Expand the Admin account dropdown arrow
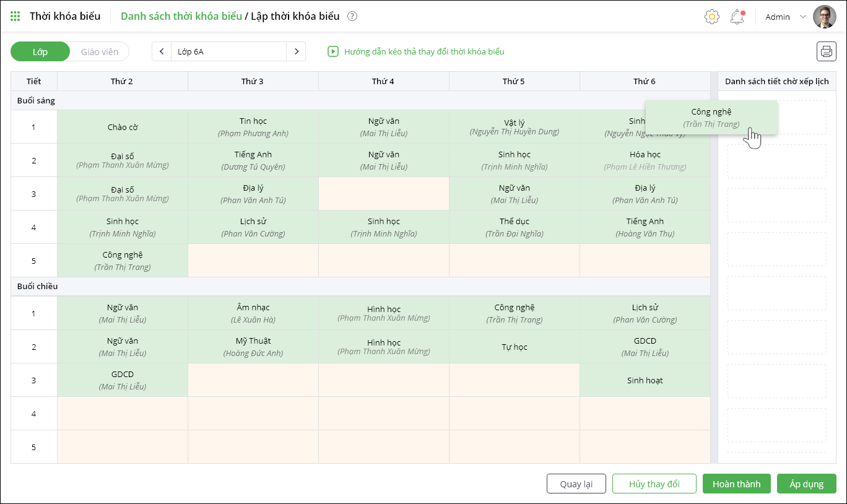 803,17
